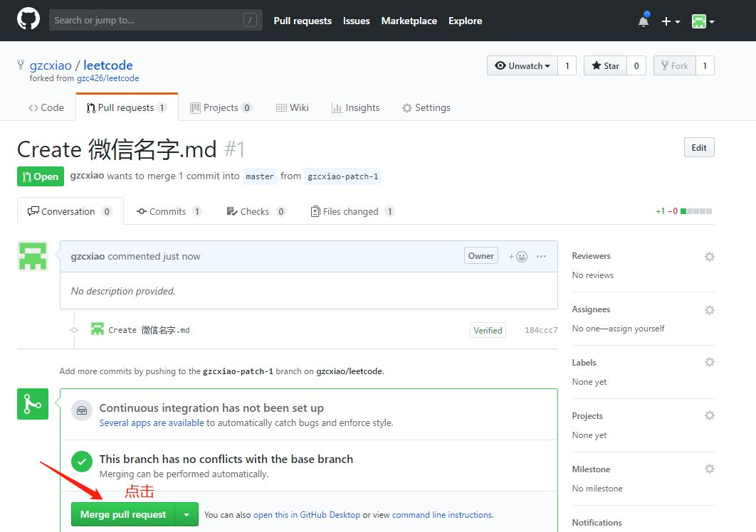Click the GitHub octocat logo
The image size is (756, 532).
pyautogui.click(x=27, y=19)
